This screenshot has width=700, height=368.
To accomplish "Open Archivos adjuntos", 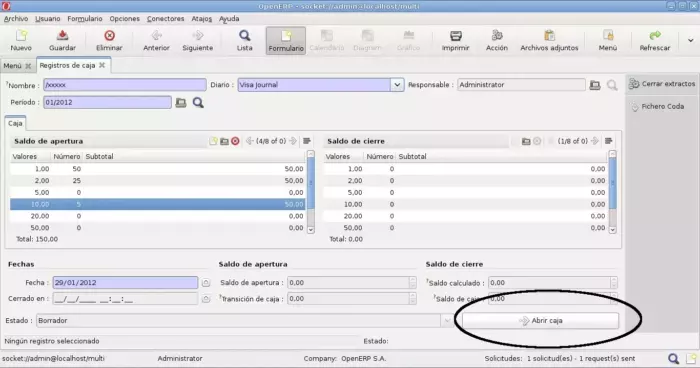I will pos(549,40).
